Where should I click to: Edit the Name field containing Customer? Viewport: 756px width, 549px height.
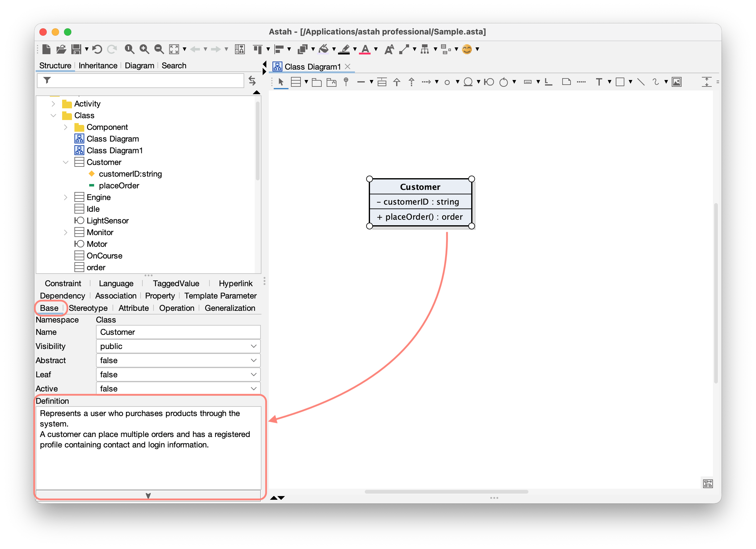point(178,332)
